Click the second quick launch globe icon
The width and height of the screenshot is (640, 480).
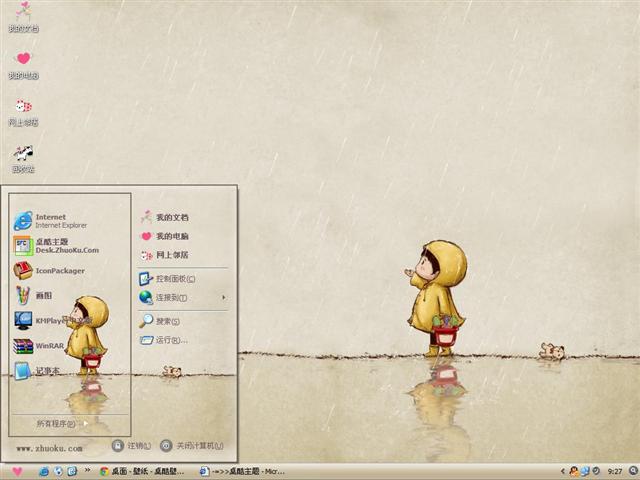point(58,471)
